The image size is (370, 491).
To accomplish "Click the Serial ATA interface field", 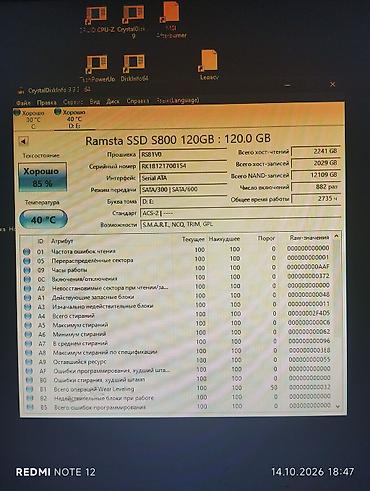I will 183,178.
